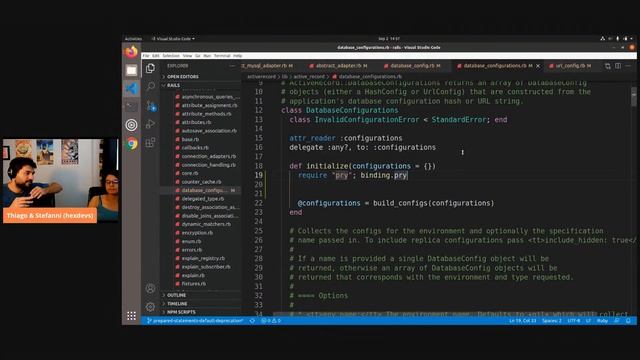Open the Help menu

click(x=238, y=56)
